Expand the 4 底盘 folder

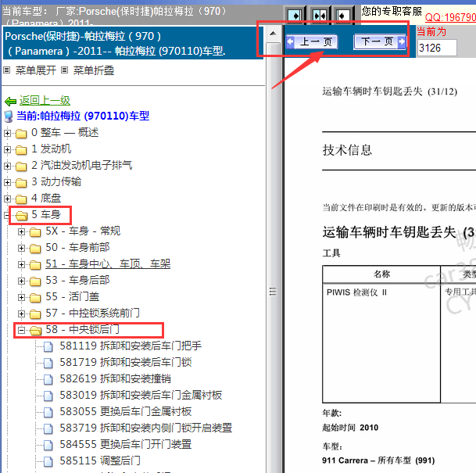(7, 199)
